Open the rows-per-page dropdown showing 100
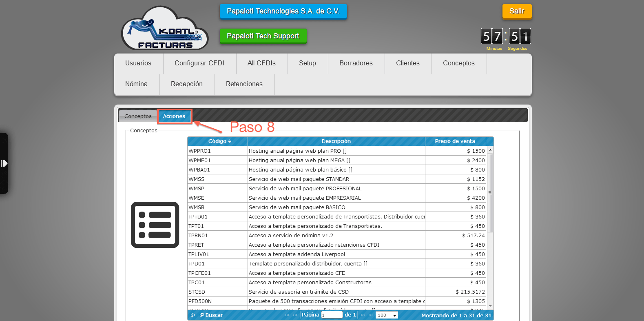Viewport: 644px width, 321px height. point(387,315)
